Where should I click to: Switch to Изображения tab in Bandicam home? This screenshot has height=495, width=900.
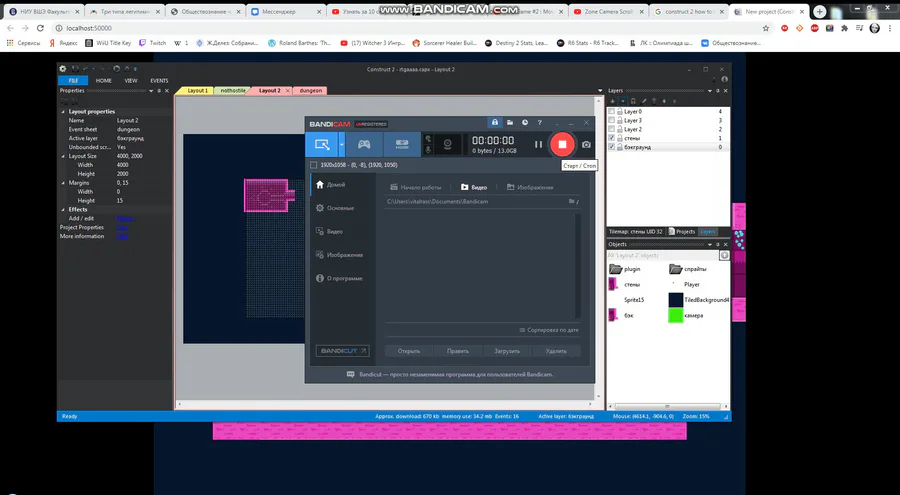coord(530,187)
